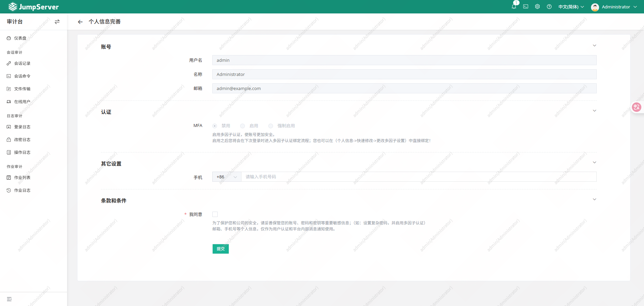
Task: Click the 作业列表 checklist icon
Action: [x=9, y=178]
